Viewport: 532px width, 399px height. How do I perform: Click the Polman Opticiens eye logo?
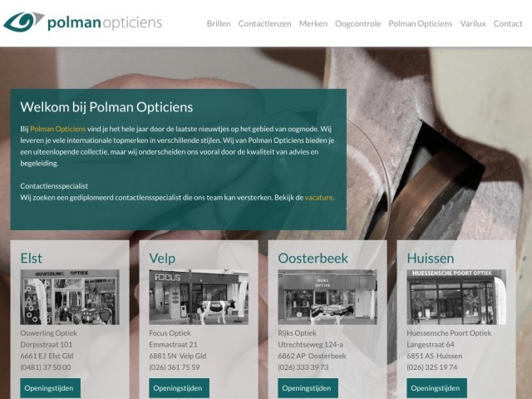coord(82,22)
